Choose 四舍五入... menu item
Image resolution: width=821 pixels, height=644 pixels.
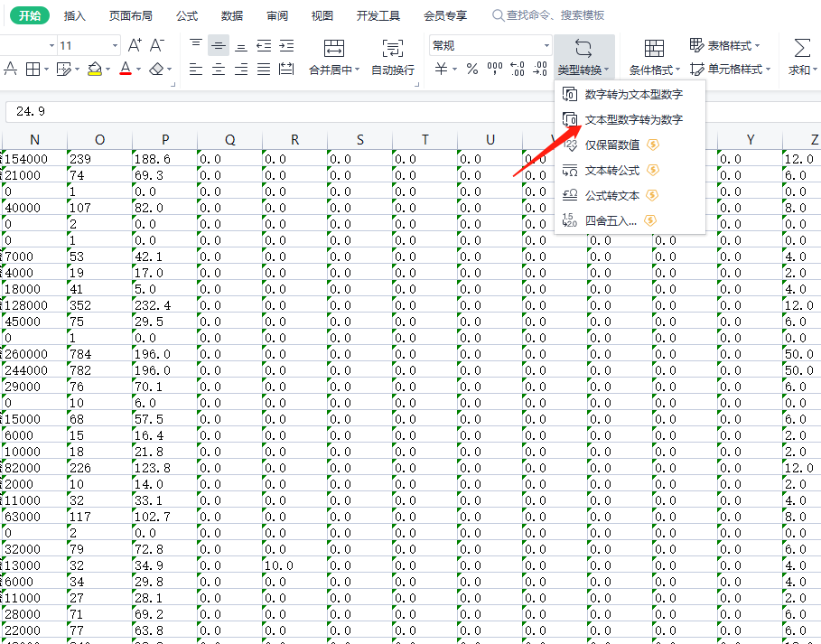(x=630, y=220)
